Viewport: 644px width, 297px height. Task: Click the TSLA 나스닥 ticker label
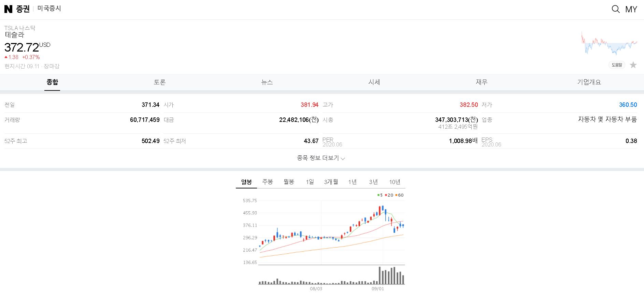20,28
